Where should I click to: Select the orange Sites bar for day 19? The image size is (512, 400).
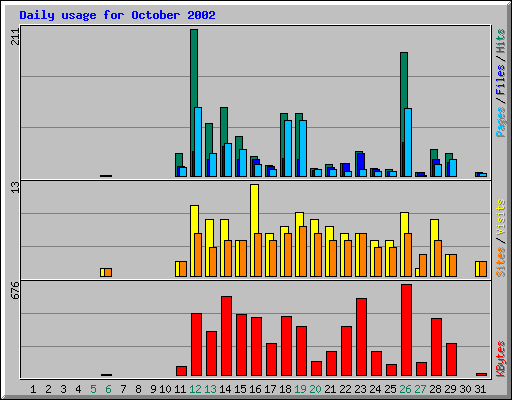(303, 252)
